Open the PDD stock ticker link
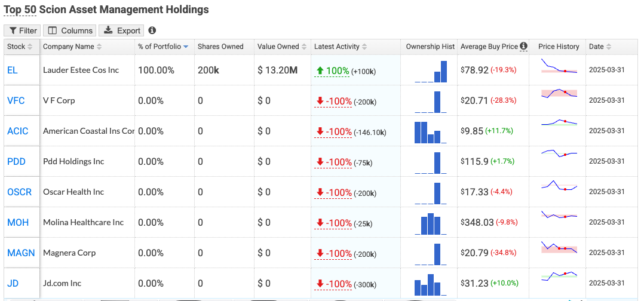This screenshot has height=301, width=644. coord(17,161)
